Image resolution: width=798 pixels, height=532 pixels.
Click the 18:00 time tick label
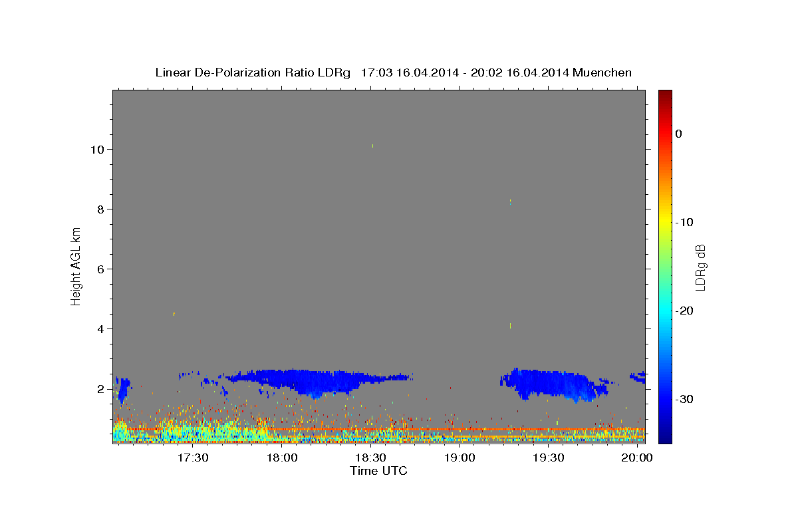(282, 458)
